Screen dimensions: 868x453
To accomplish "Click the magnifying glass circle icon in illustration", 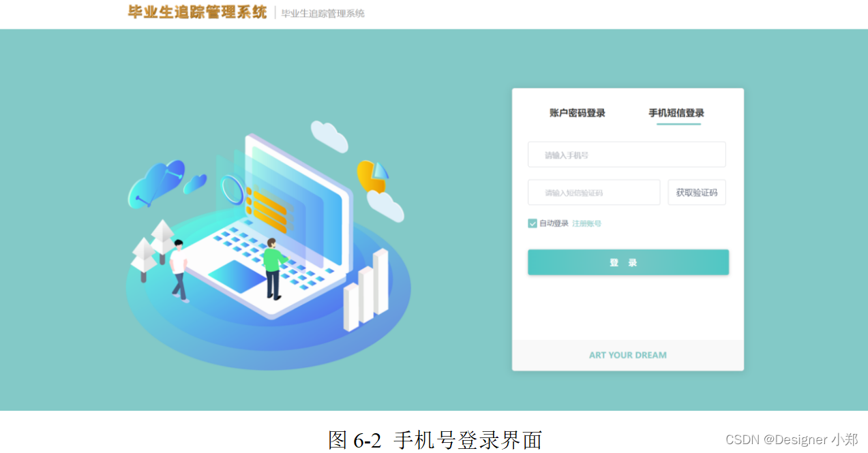I will pos(233,189).
